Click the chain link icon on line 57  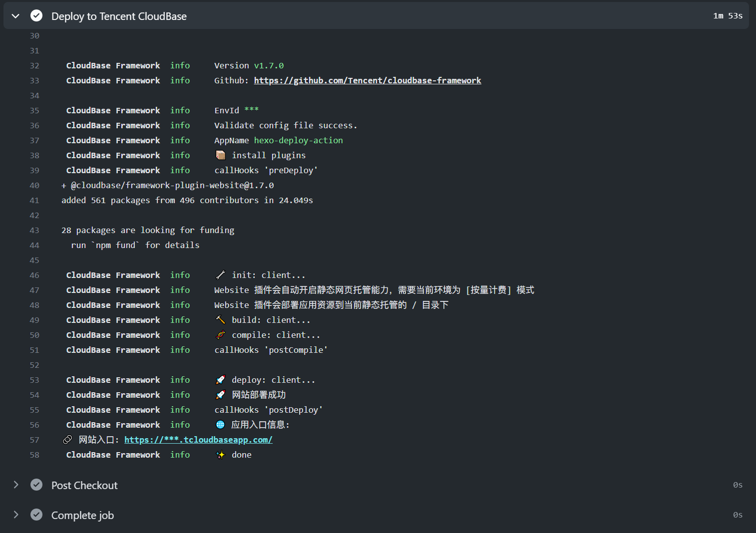[67, 439]
